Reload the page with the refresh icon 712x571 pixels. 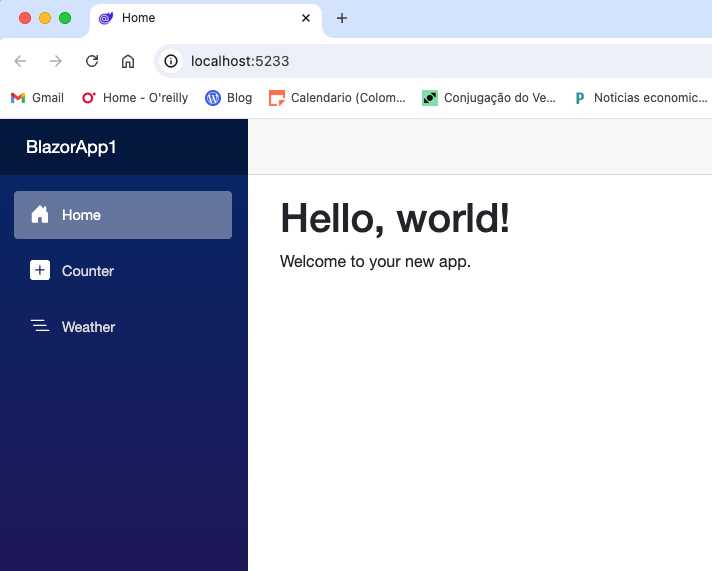[x=92, y=61]
